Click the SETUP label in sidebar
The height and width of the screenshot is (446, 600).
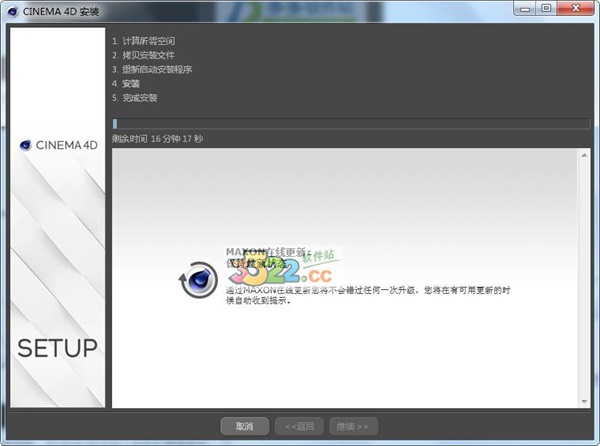click(x=57, y=348)
